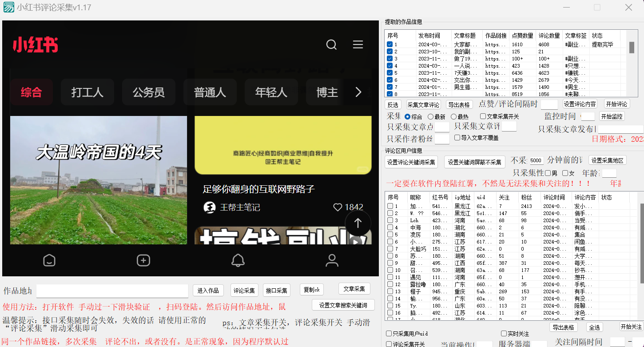Check the 实时关注 checkbox
644x347 pixels.
(504, 333)
